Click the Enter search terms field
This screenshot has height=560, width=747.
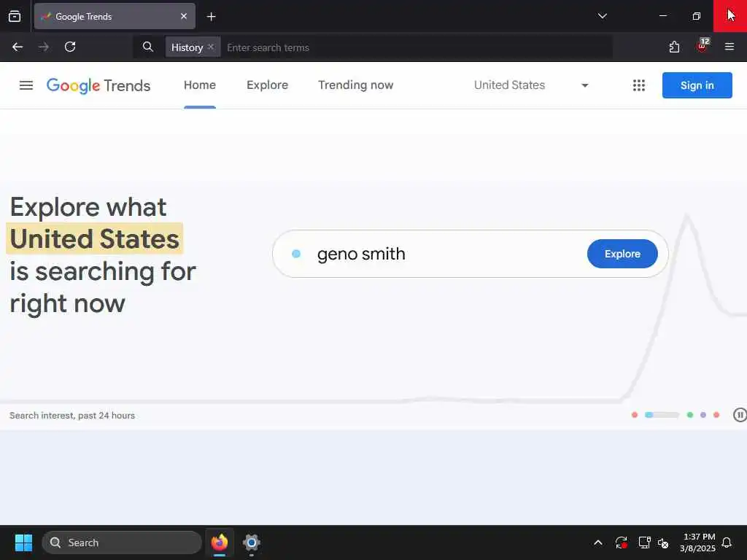tap(417, 47)
